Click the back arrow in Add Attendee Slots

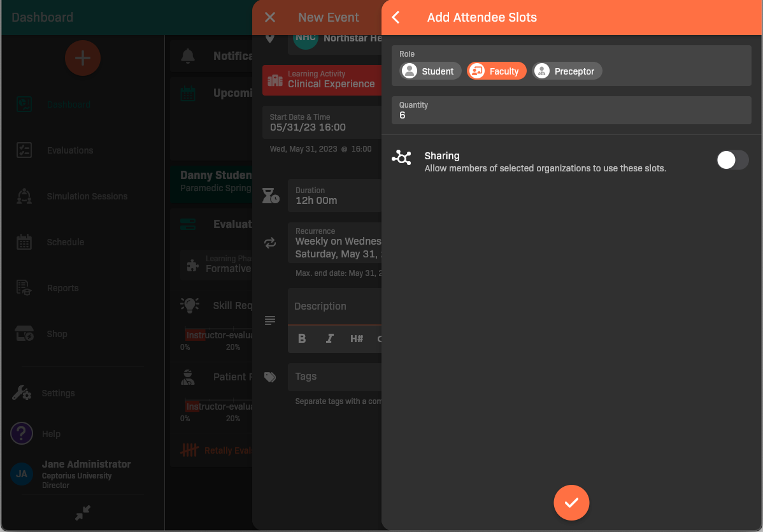coord(396,17)
